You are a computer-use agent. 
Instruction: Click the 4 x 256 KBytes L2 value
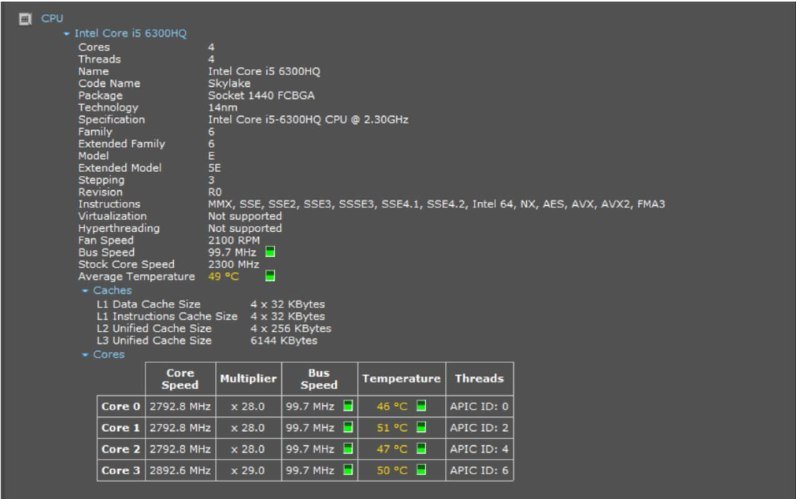[291, 329]
